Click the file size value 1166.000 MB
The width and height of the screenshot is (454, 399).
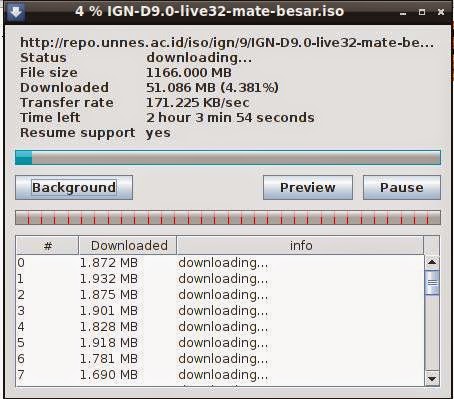coord(189,73)
